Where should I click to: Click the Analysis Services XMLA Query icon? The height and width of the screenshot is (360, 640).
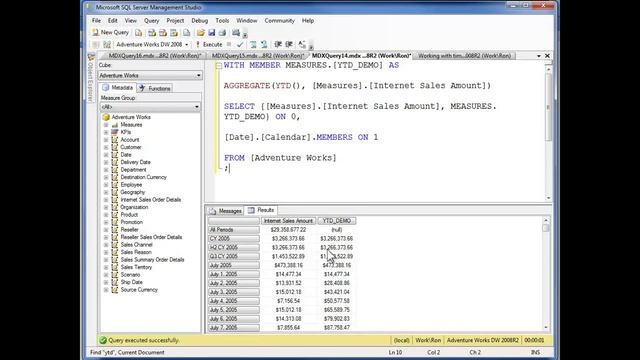click(174, 33)
